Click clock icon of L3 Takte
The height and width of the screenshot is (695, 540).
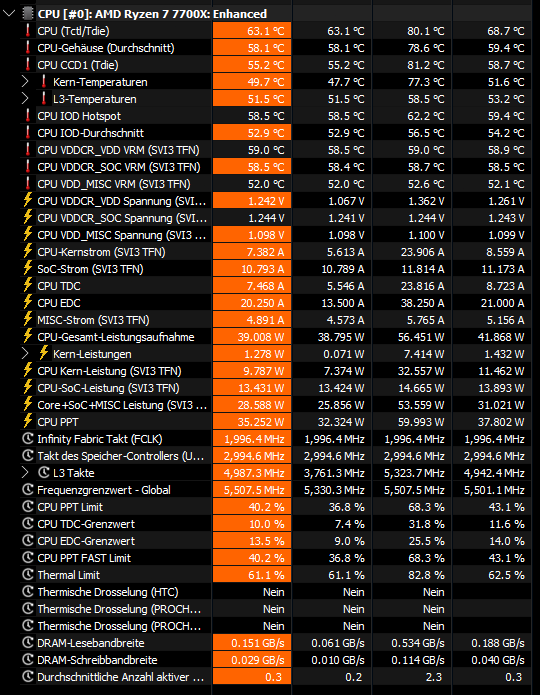tap(43, 473)
